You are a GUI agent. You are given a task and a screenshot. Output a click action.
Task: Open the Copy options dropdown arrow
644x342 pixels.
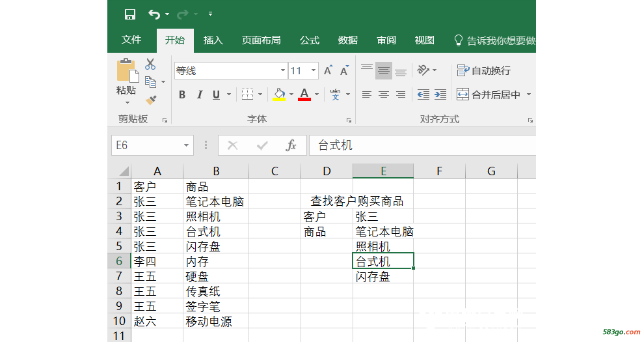tap(163, 82)
